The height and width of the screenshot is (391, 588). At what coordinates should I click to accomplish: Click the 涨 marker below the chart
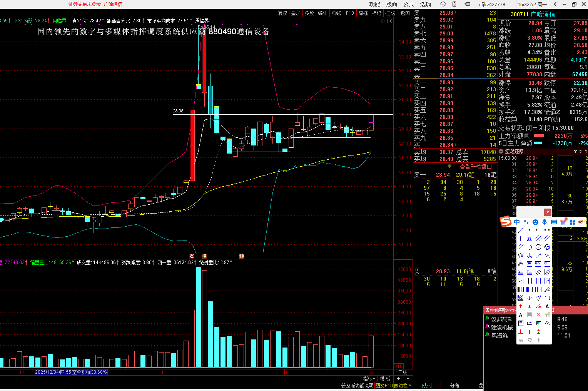tap(192, 256)
